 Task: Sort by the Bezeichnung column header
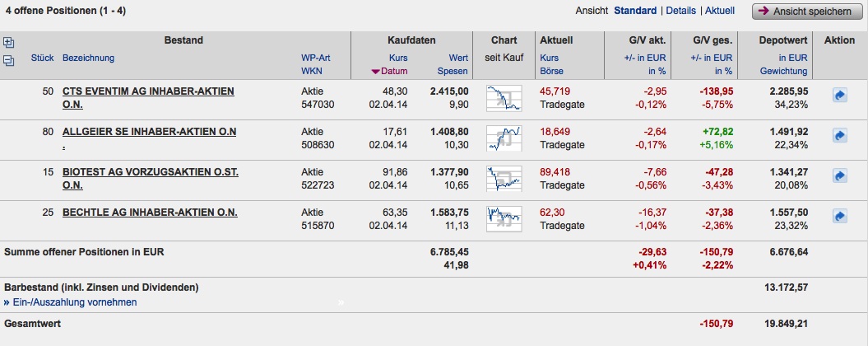tap(88, 58)
